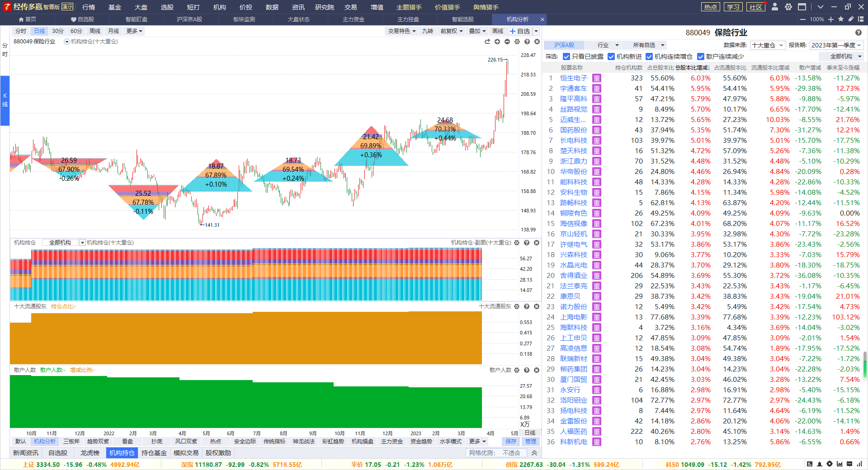Open main chart indicator settings gear
Viewport: 868px width, 470px height.
(517, 42)
